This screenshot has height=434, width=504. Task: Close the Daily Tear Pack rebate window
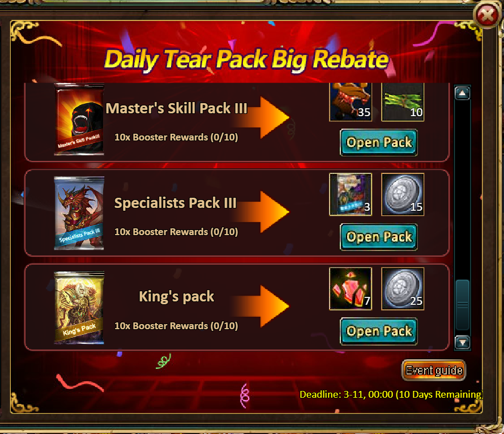(x=487, y=15)
